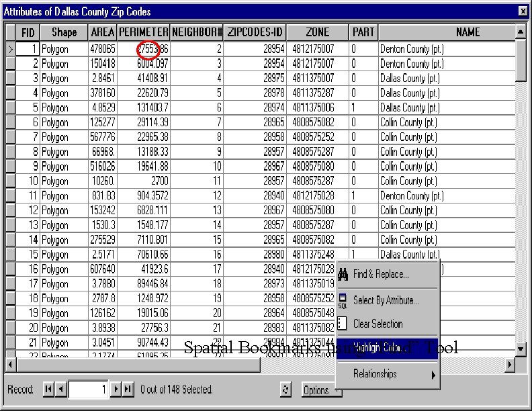Click PERIMETER cell 41923.6
Screen dimensions: 532x411
(144, 269)
